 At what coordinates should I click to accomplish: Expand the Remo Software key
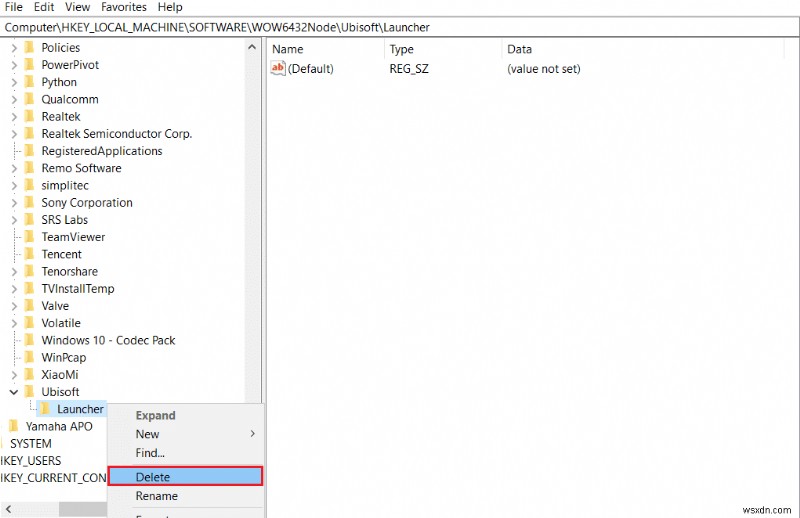(x=14, y=168)
